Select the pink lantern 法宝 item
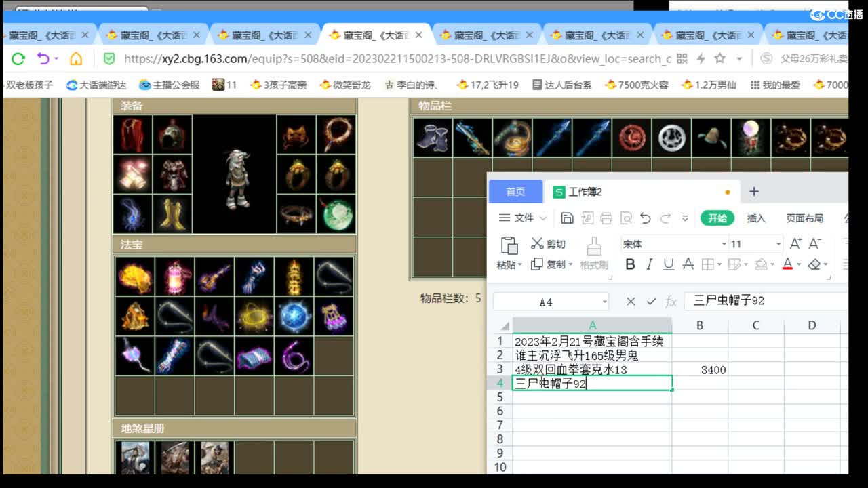The height and width of the screenshot is (488, 868). pos(174,276)
